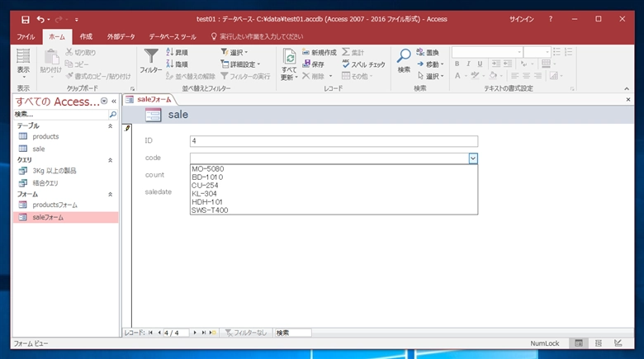Click the Find (検索) magnifier icon

click(x=404, y=57)
